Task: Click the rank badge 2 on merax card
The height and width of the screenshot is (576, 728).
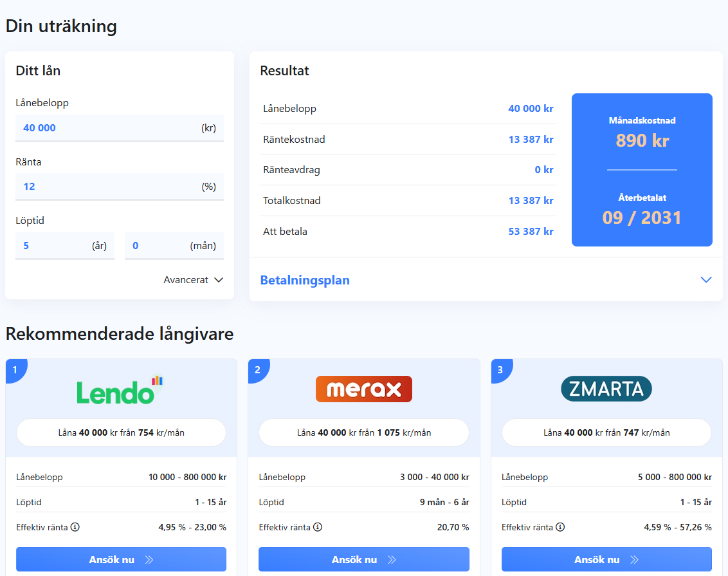Action: (x=258, y=370)
